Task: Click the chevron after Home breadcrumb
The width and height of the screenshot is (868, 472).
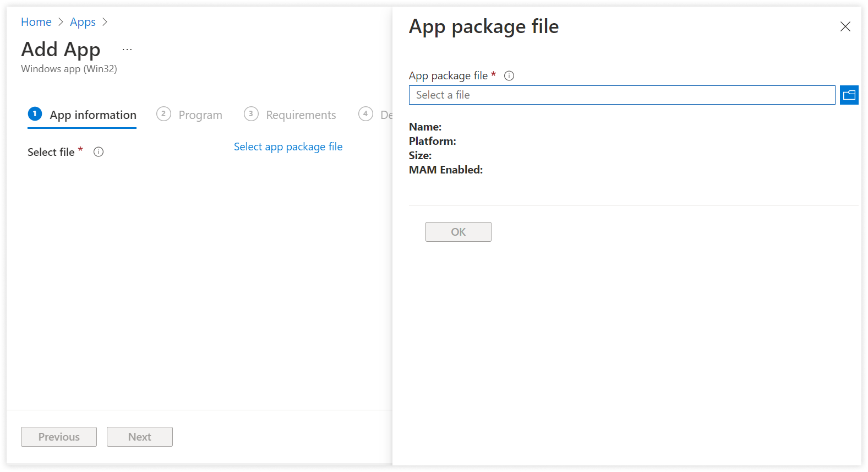Action: pos(61,22)
